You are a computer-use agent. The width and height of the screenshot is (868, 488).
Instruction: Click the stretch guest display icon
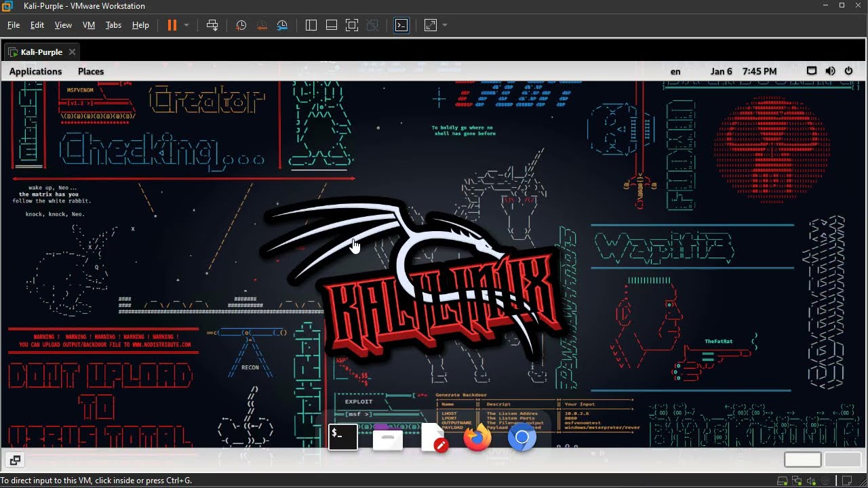point(431,25)
